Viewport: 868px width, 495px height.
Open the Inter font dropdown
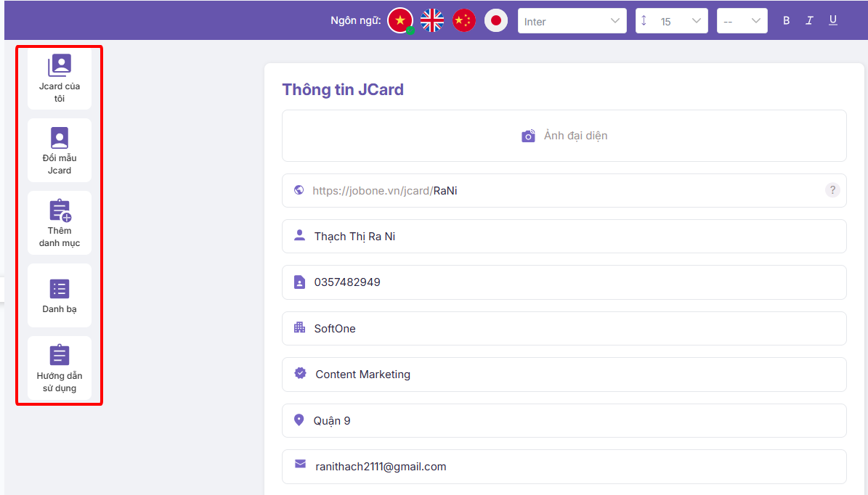pos(572,21)
